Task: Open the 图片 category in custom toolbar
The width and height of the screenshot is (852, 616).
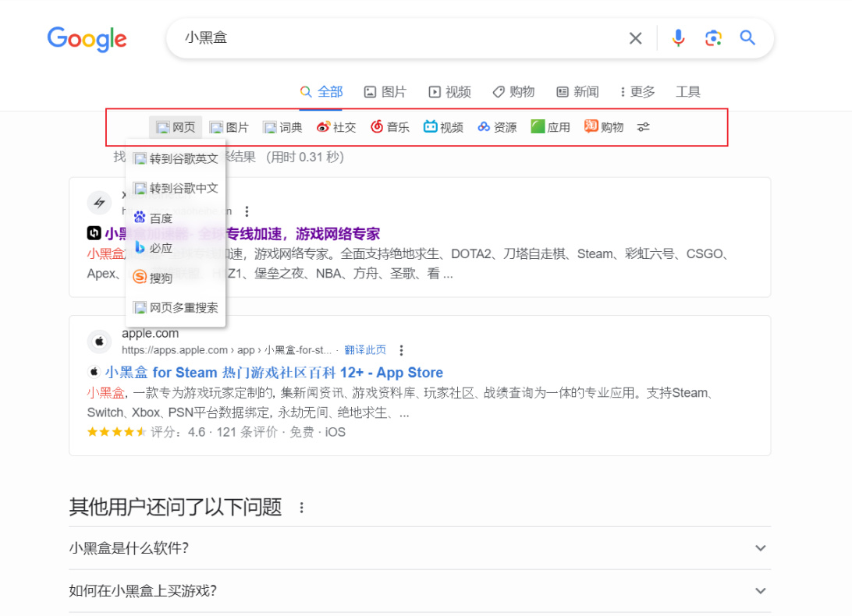Action: [x=229, y=127]
